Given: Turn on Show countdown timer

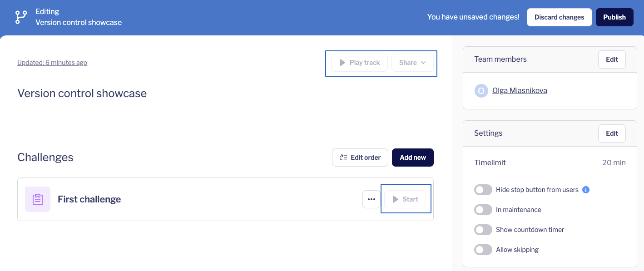Looking at the screenshot, I should [483, 230].
